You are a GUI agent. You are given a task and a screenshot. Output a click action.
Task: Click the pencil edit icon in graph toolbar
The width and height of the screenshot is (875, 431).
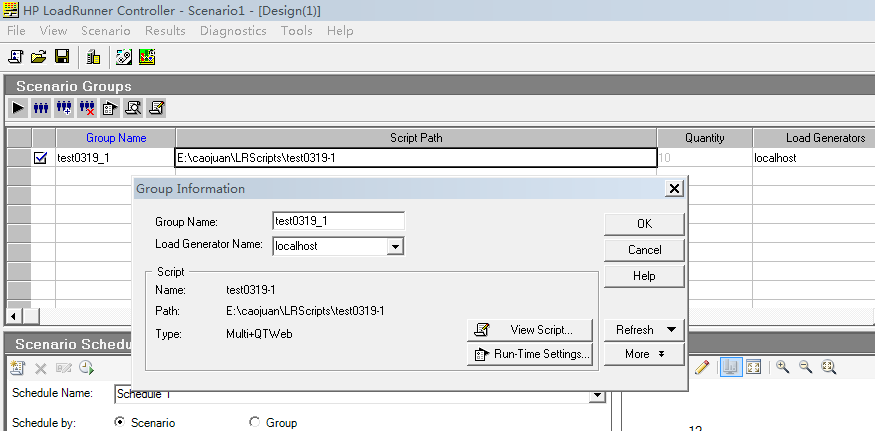[703, 367]
